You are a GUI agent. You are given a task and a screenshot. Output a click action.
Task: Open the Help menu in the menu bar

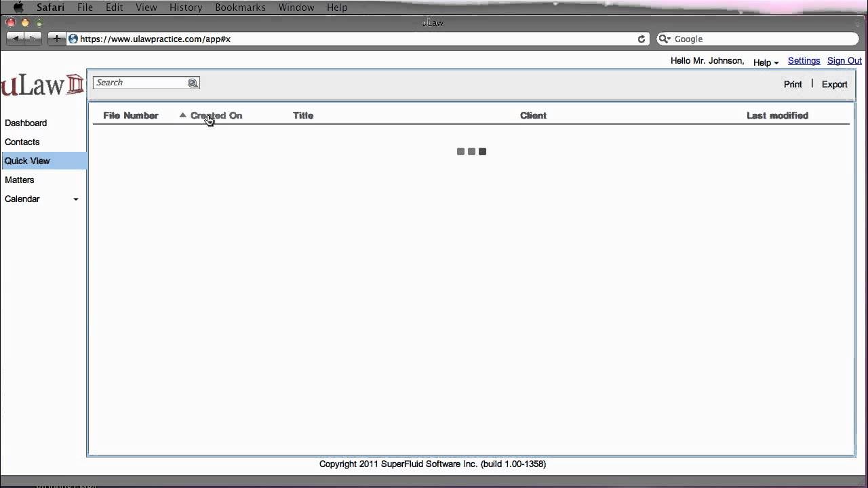[337, 7]
